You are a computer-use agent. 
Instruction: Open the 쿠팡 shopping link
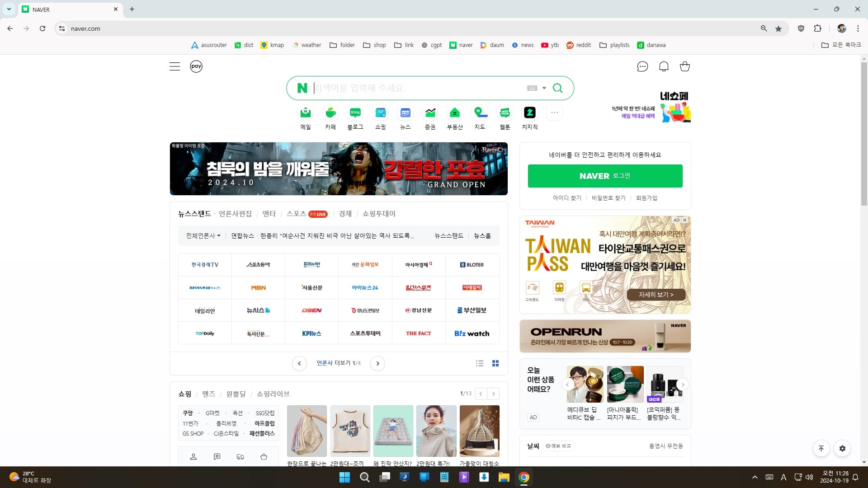tap(188, 413)
